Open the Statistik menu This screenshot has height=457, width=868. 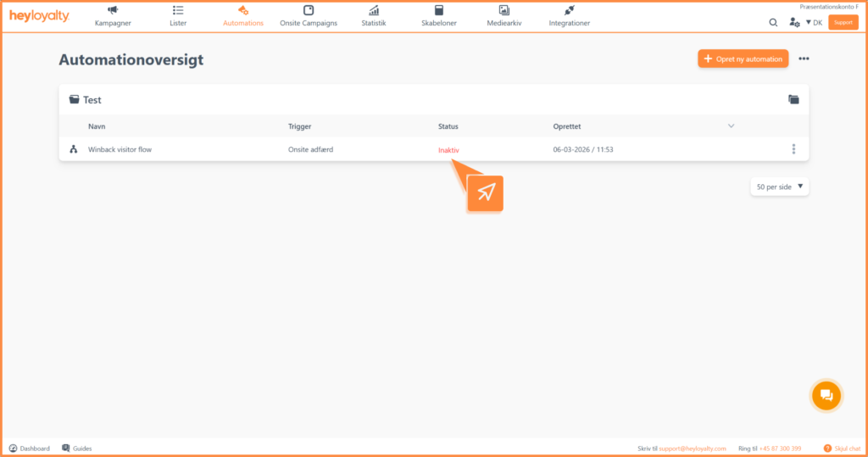pyautogui.click(x=374, y=16)
